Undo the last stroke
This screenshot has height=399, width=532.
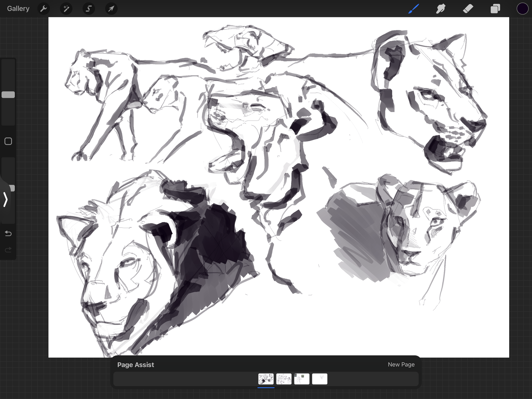click(x=8, y=233)
